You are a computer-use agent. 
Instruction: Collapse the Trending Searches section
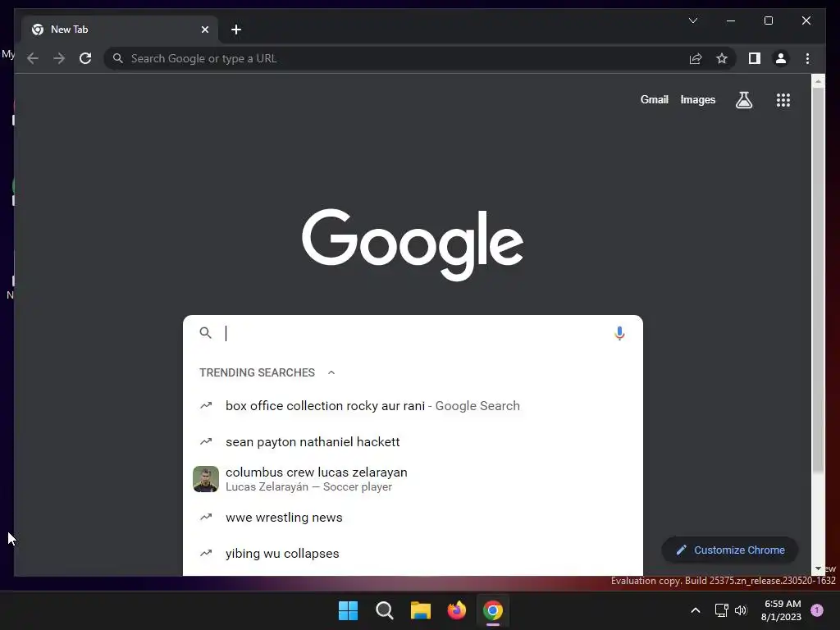tap(331, 373)
